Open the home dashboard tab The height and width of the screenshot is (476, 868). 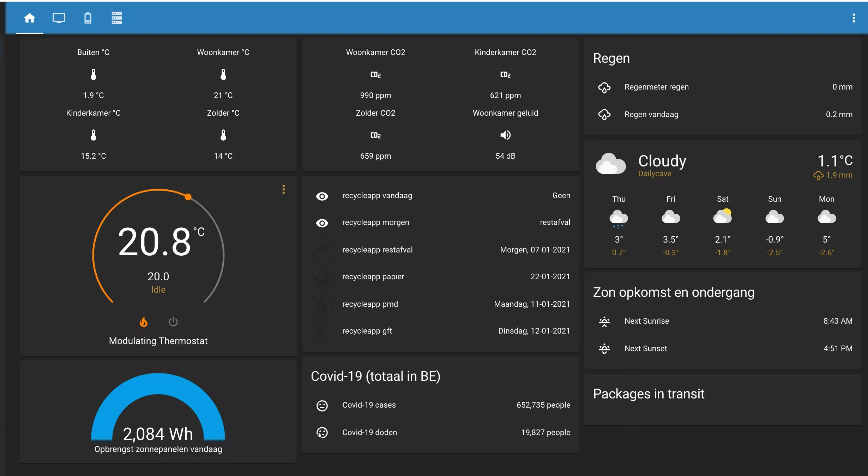pos(30,18)
